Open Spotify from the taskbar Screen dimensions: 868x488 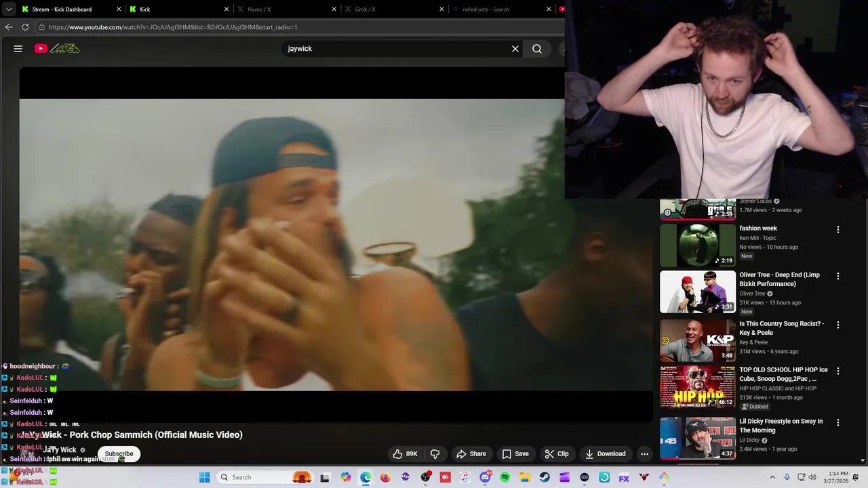[505, 477]
